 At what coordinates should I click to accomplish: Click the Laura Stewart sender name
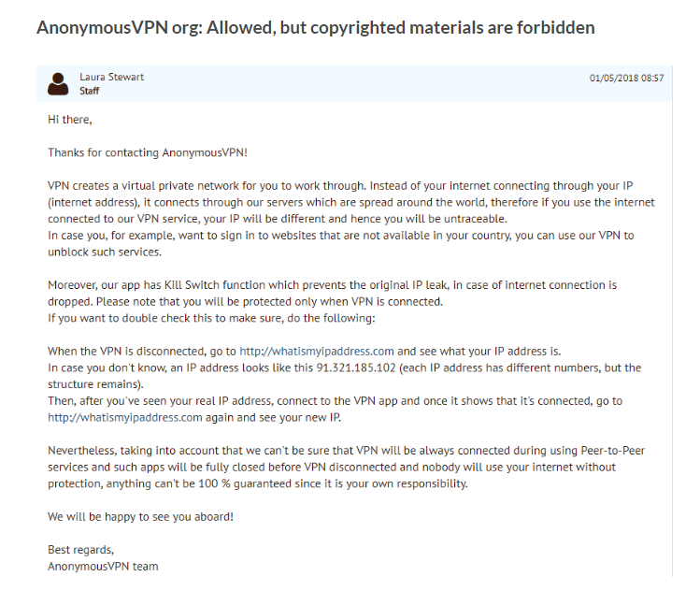111,77
